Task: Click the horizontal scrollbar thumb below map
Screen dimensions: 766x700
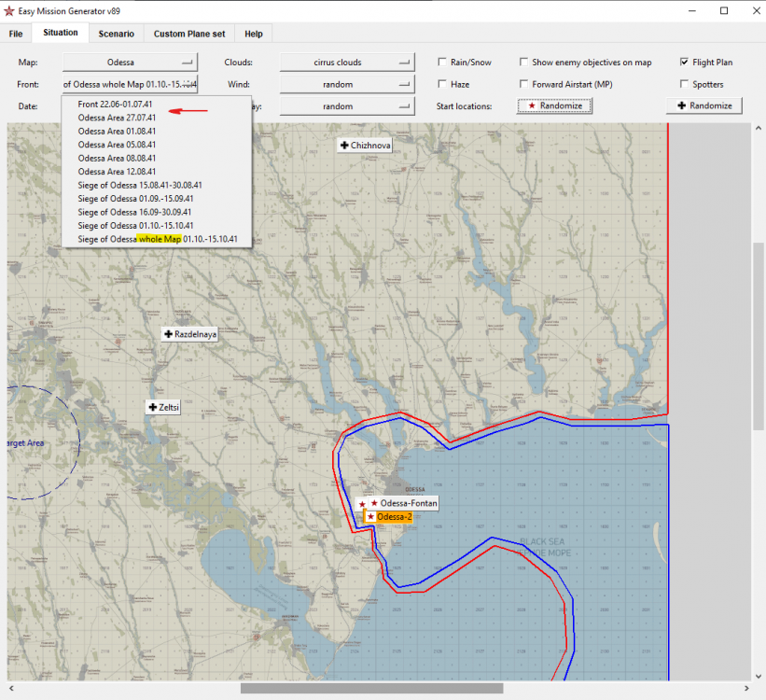Action: click(371, 689)
